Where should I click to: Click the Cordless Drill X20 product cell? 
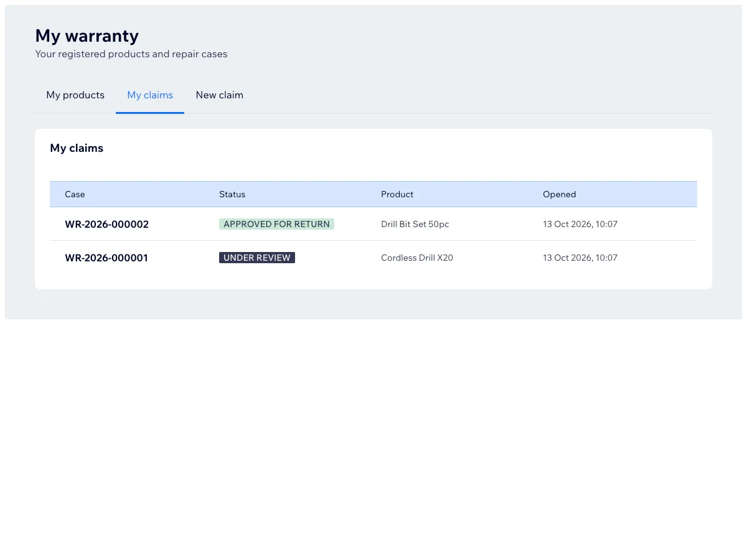click(x=417, y=258)
